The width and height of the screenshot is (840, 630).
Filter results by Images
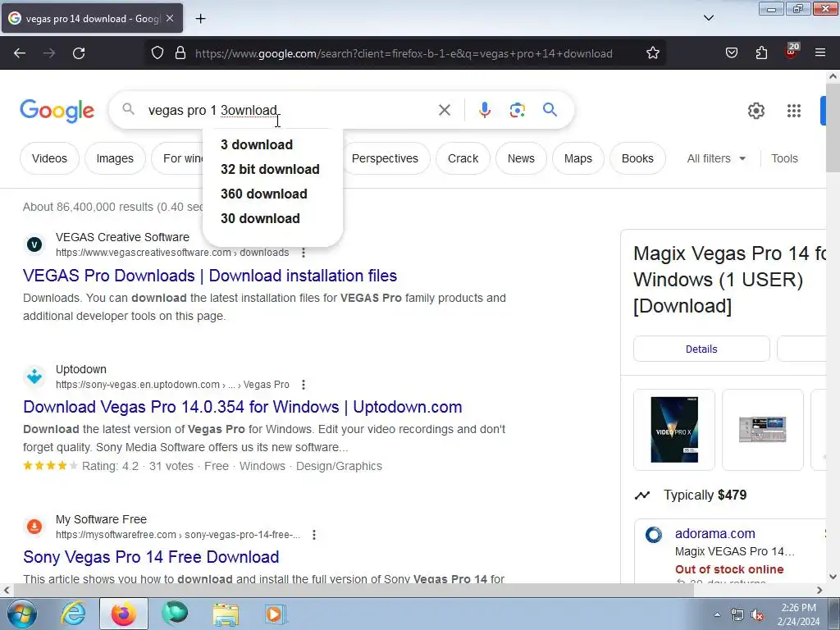[115, 158]
